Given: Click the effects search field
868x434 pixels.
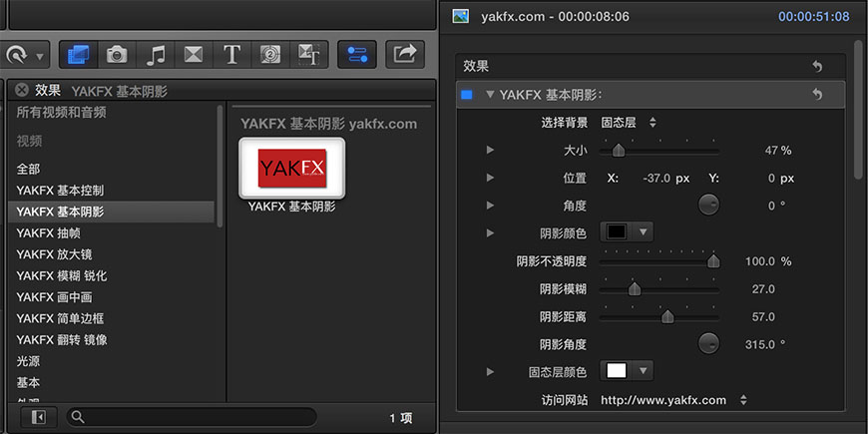Looking at the screenshot, I should (192, 417).
